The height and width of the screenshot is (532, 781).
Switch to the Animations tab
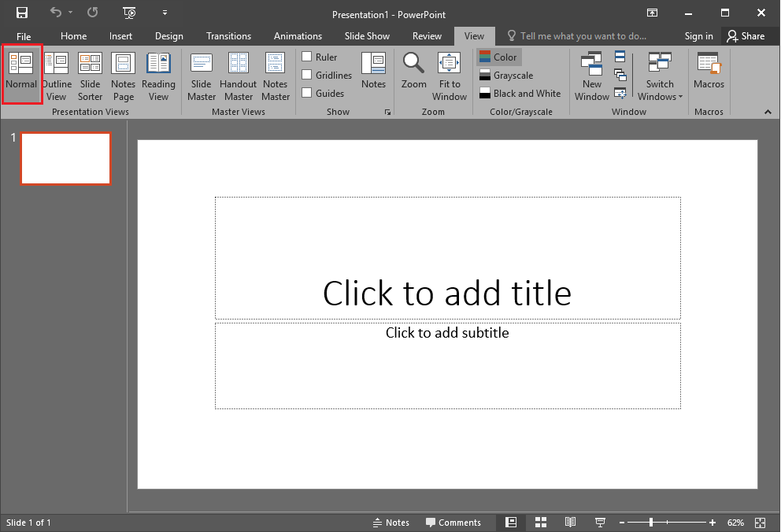click(x=298, y=36)
